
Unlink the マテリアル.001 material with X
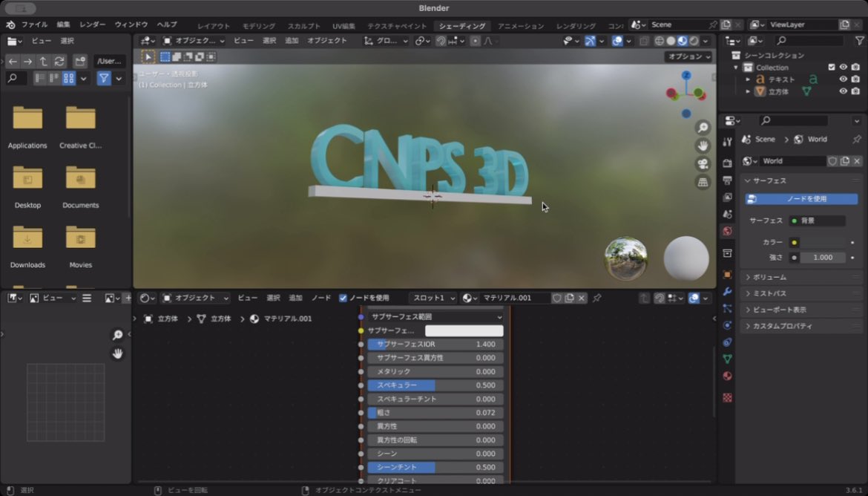point(581,298)
